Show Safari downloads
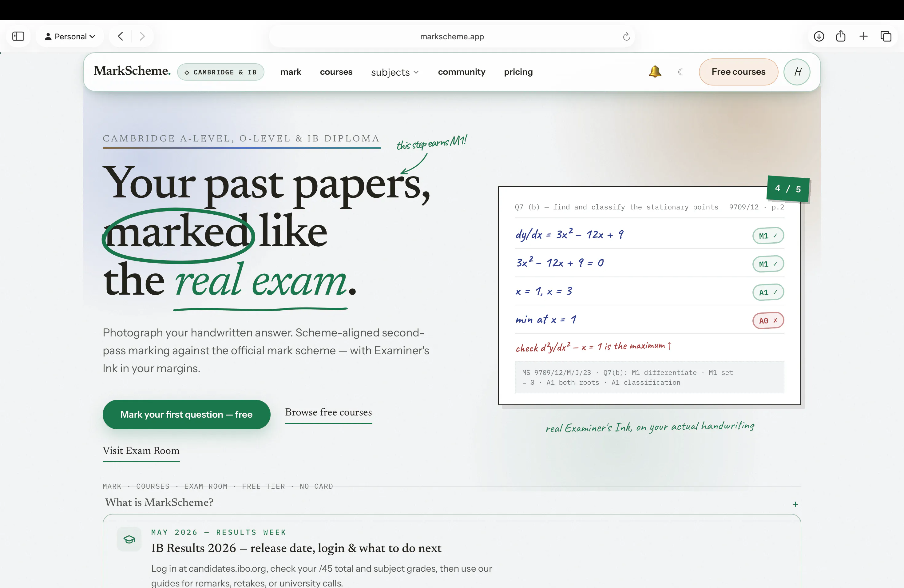 click(819, 37)
